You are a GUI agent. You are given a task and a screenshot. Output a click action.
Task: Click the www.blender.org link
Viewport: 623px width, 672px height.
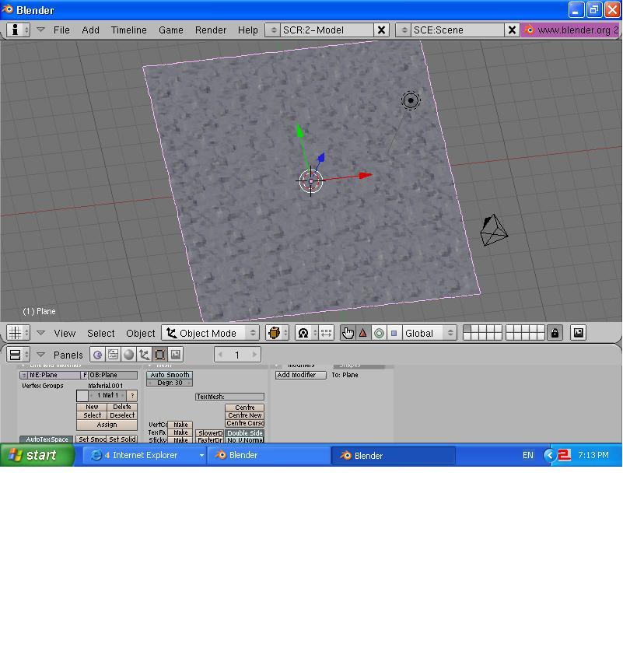pos(578,30)
